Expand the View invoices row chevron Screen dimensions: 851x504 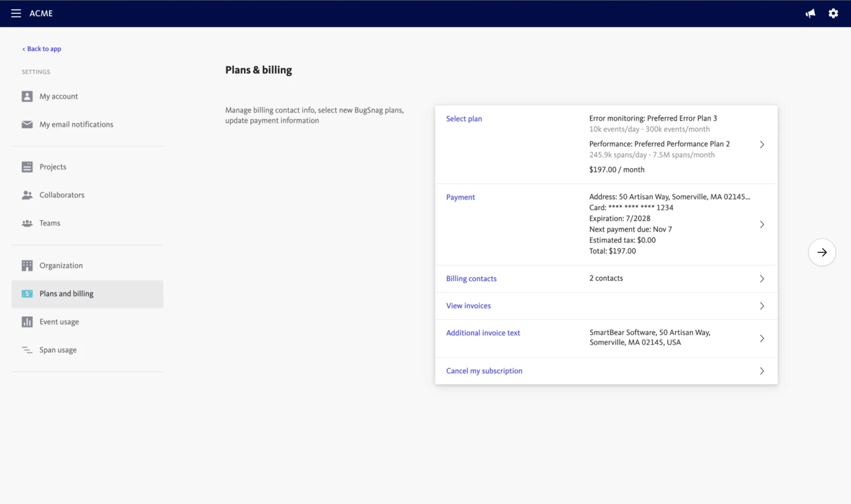(762, 306)
